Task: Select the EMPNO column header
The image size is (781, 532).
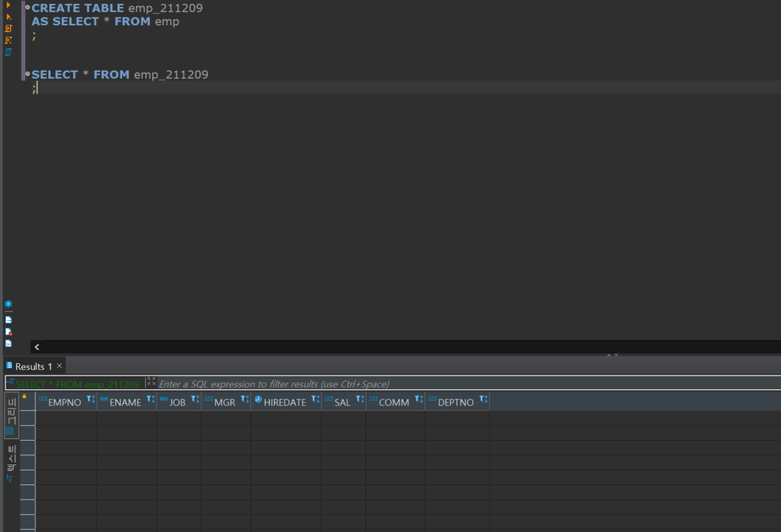Action: click(x=65, y=402)
